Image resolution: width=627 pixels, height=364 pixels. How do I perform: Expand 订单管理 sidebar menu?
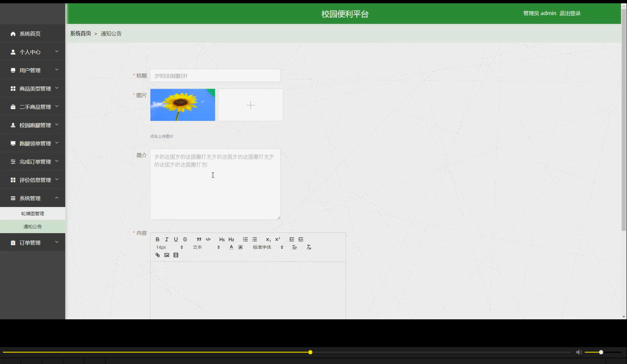pos(33,242)
